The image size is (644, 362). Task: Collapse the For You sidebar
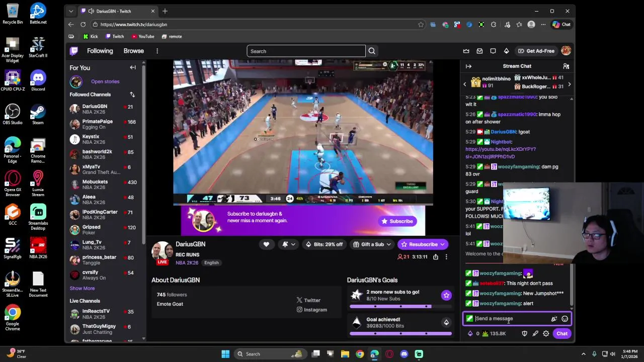click(133, 67)
